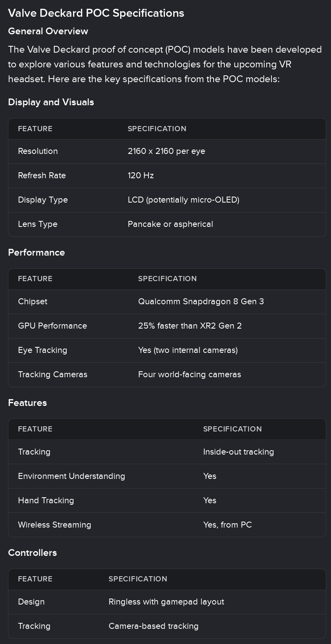Click the Eye Tracking row label
331x644 pixels.
(x=43, y=350)
